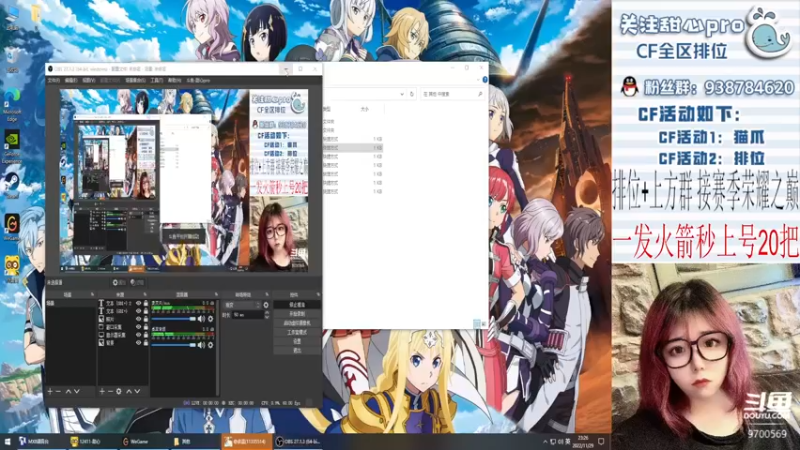Viewport: 800px width, 450px height.
Task: Select the top text source row
Action: 123,303
